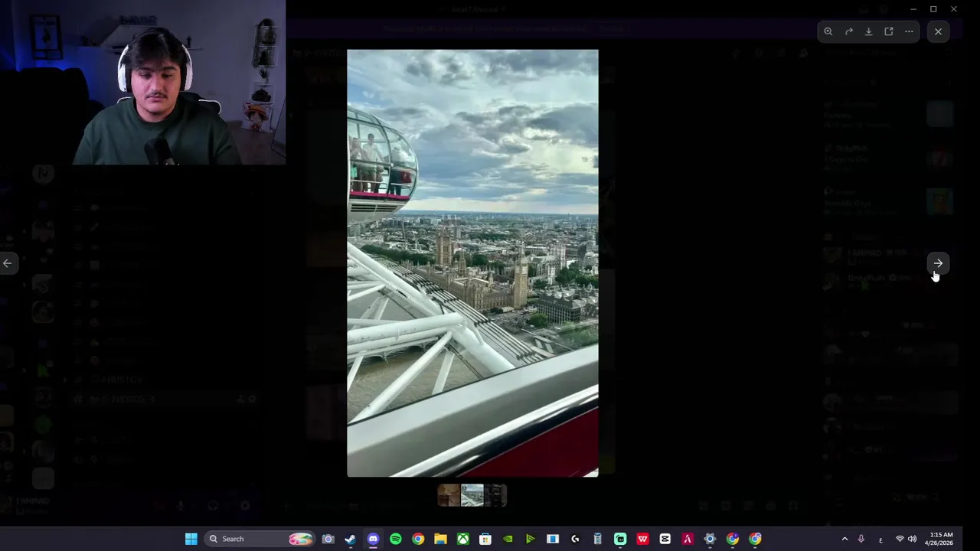Viewport: 980px width, 551px height.
Task: Zoom into the image with the magnifier icon
Action: 828,31
